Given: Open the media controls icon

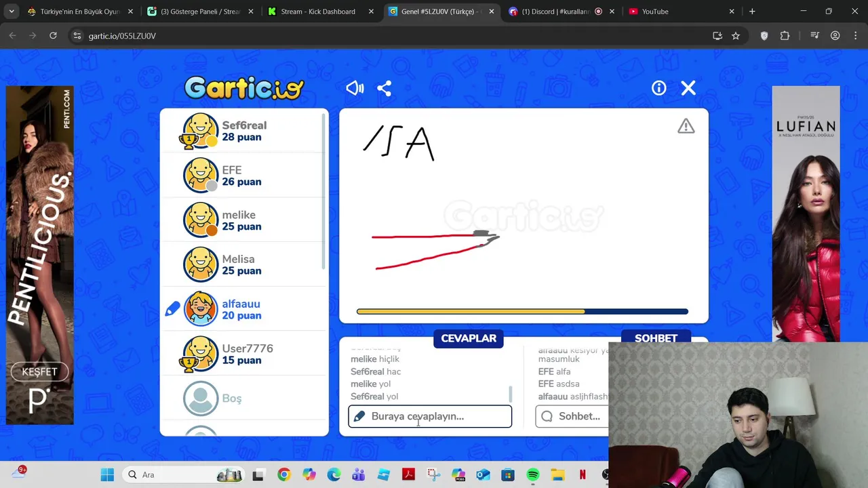Looking at the screenshot, I should pos(815,36).
